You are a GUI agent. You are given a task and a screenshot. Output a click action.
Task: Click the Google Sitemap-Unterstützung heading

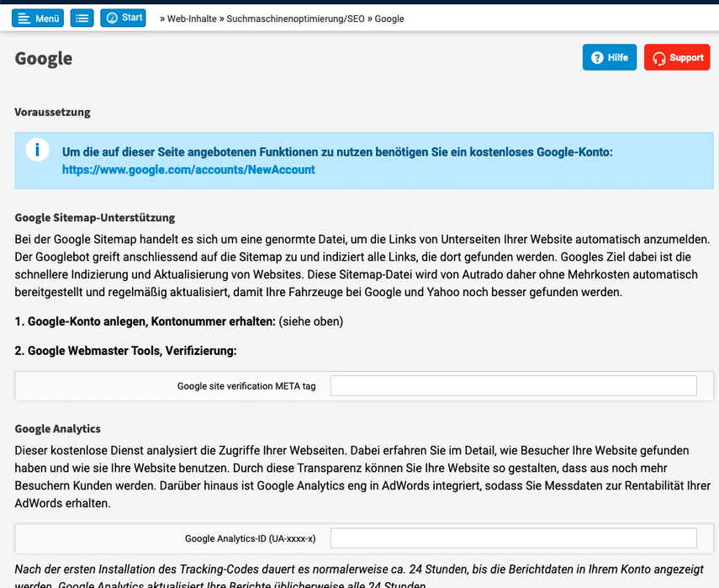tap(95, 217)
